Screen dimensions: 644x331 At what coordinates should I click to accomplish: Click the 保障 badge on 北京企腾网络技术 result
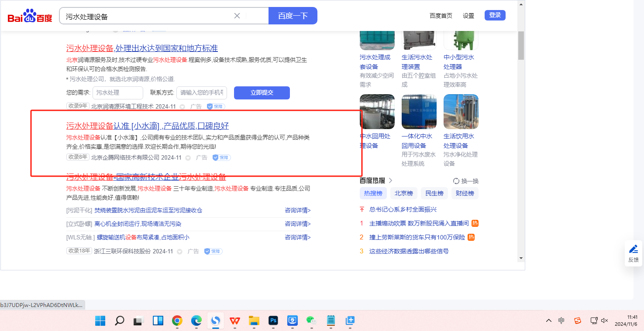point(221,157)
